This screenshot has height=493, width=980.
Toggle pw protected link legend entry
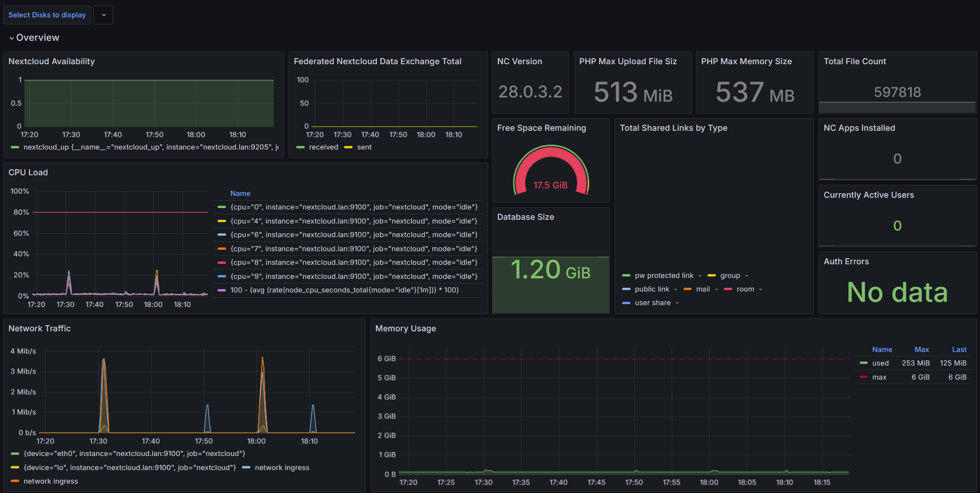664,276
